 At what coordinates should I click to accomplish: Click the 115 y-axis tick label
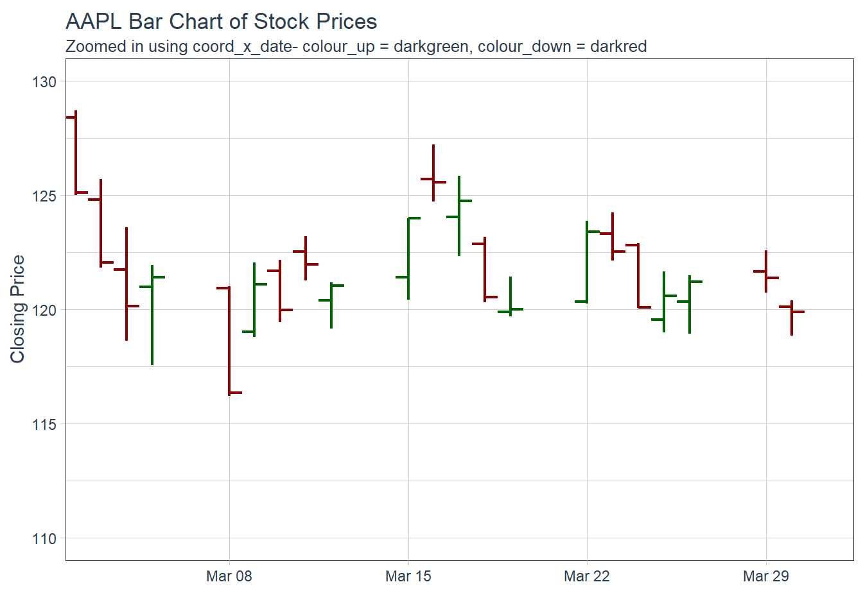[44, 425]
